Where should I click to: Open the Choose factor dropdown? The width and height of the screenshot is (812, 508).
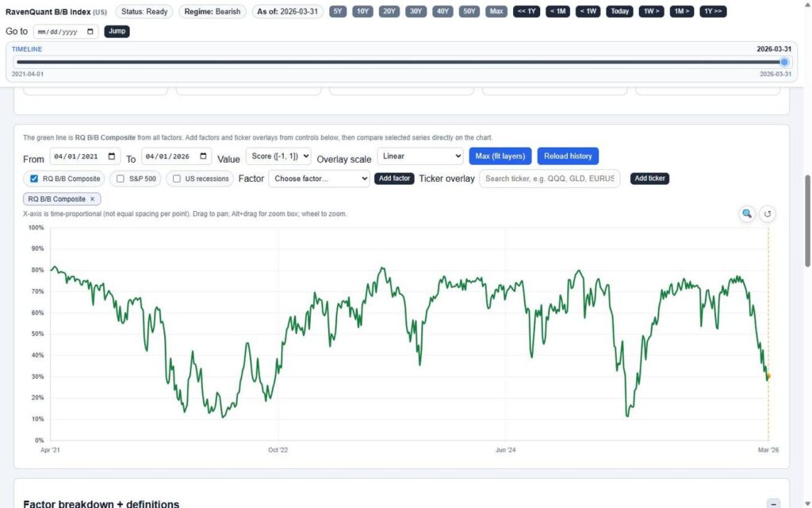(319, 179)
